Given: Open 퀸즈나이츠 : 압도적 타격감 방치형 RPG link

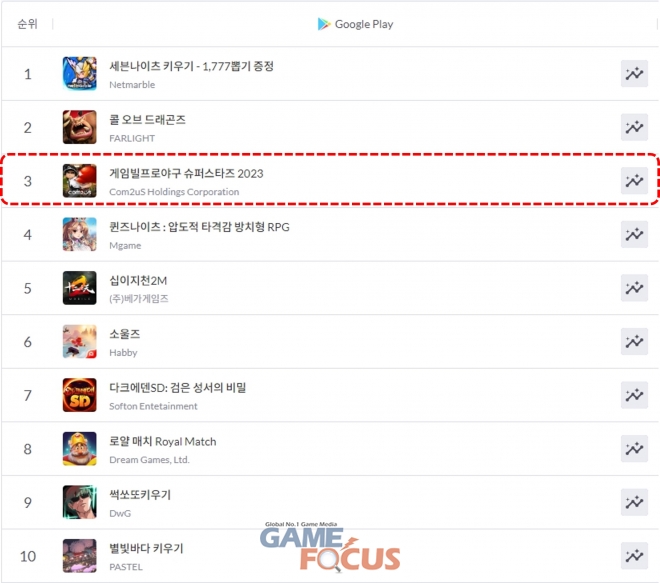Looking at the screenshot, I should (199, 227).
